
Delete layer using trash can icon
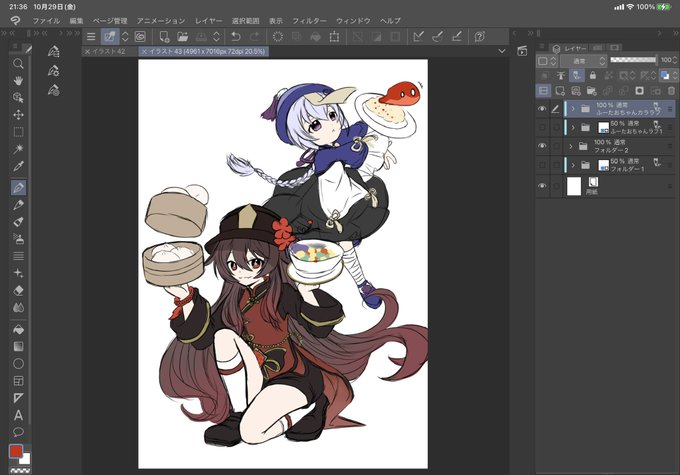(x=671, y=91)
